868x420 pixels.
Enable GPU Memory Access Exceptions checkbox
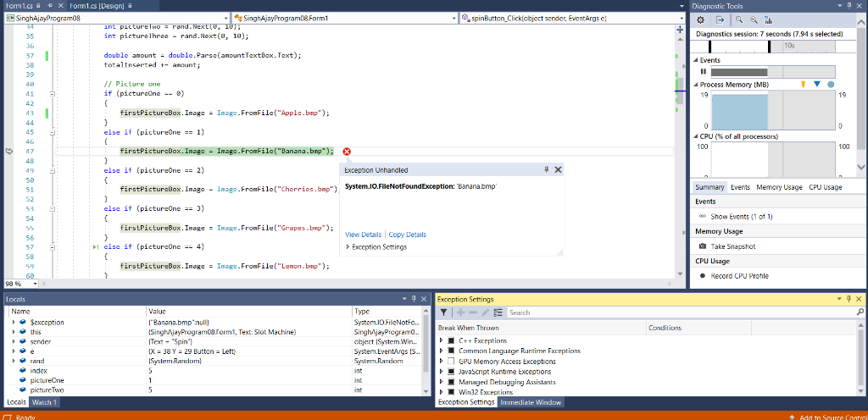(451, 362)
